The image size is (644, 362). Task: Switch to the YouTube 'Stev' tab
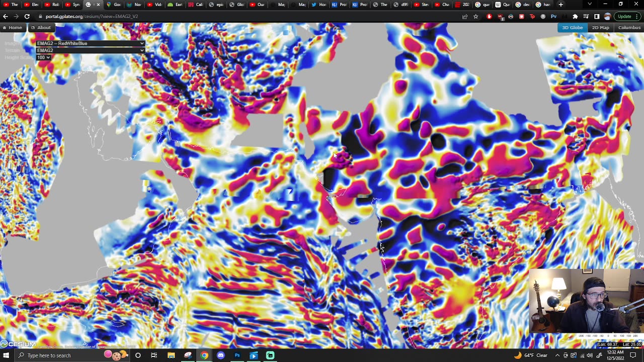(x=421, y=5)
